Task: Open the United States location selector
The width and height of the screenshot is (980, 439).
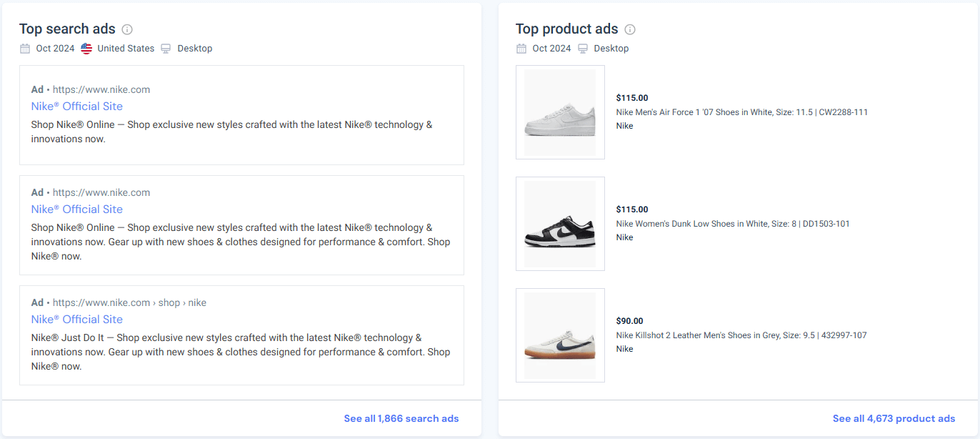Action: pyautogui.click(x=125, y=48)
